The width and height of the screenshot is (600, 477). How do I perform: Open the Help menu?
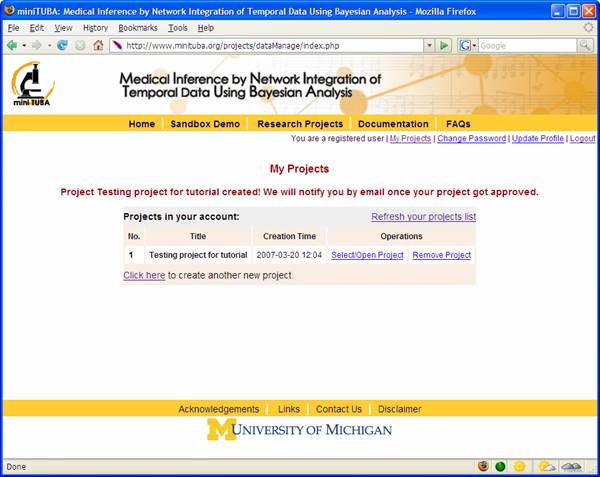[x=206, y=28]
